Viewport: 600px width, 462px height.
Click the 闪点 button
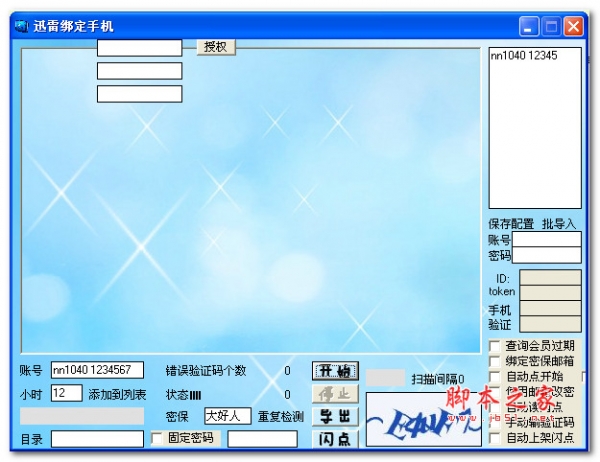(x=335, y=439)
